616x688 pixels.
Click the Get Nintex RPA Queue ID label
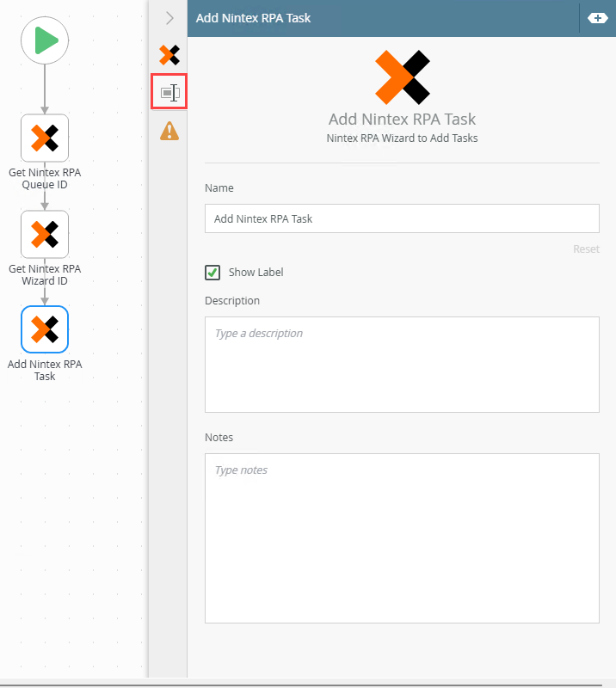[x=45, y=178]
